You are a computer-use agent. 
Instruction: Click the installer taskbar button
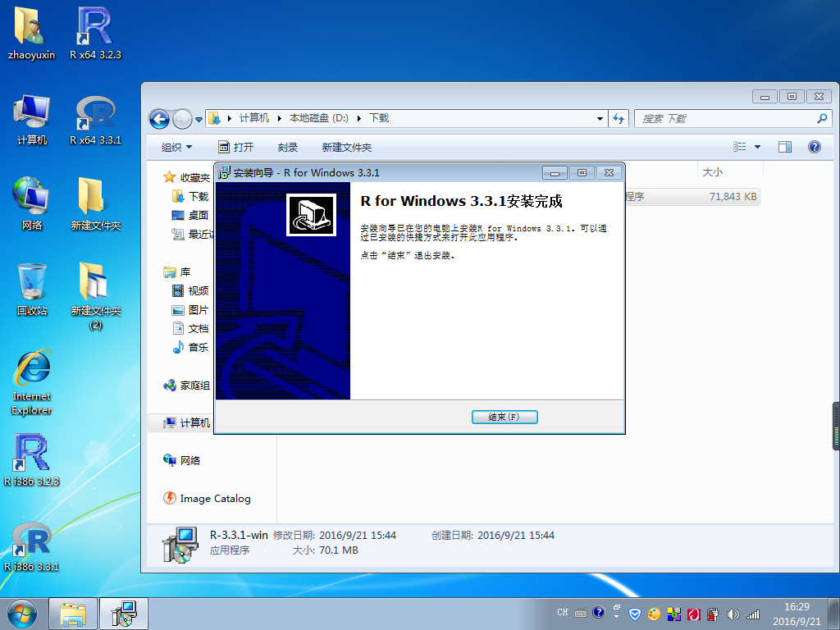[124, 614]
